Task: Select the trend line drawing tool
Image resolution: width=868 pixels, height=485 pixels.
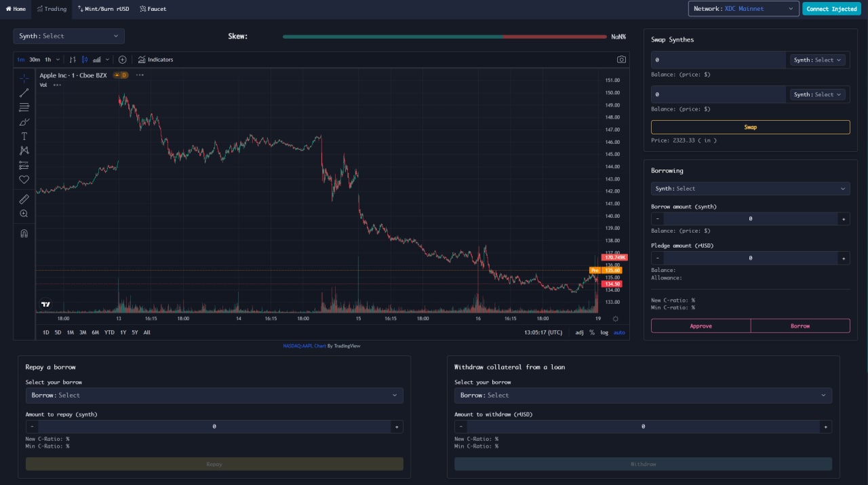Action: (24, 93)
